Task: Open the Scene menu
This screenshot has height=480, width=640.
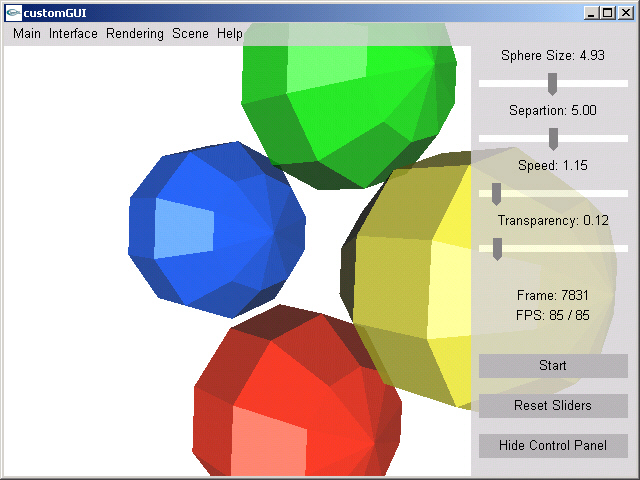Action: tap(190, 33)
